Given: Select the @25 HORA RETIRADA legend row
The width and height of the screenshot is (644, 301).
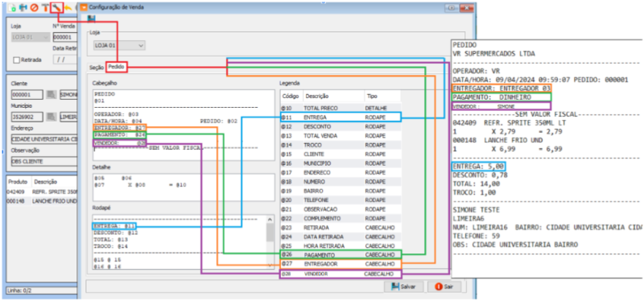Looking at the screenshot, I should click(x=341, y=246).
